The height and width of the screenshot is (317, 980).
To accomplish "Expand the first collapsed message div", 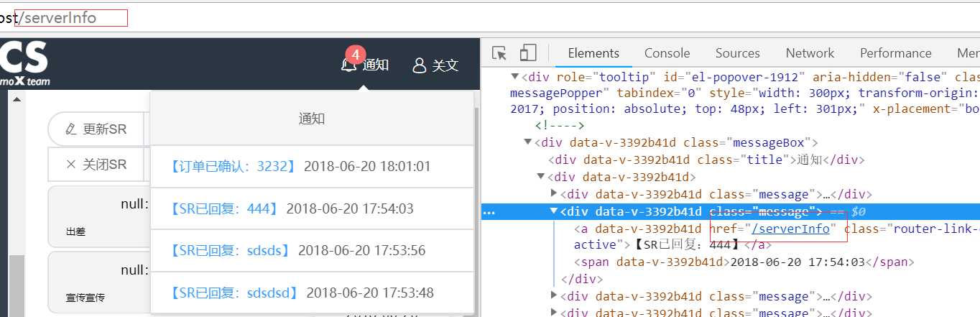I will coord(553,193).
